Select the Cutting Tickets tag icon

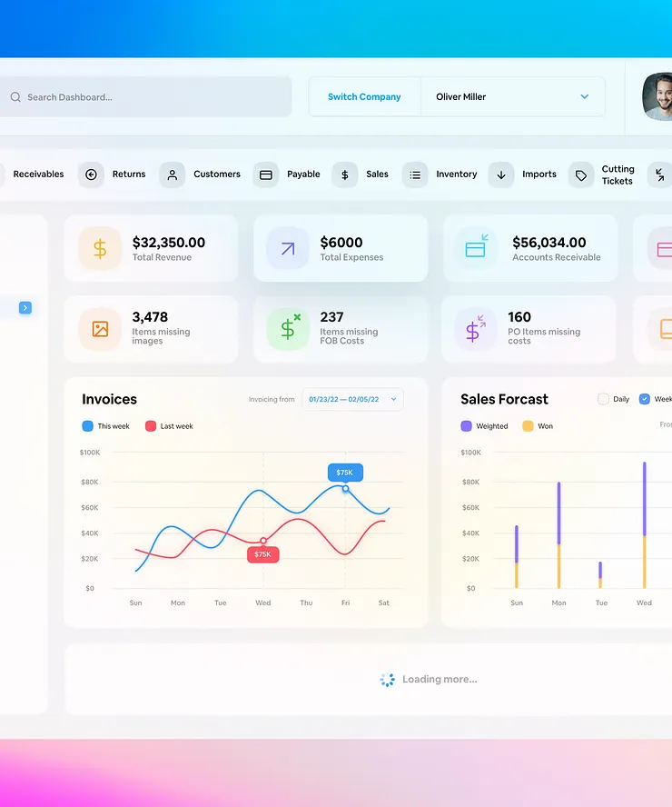[x=581, y=175]
